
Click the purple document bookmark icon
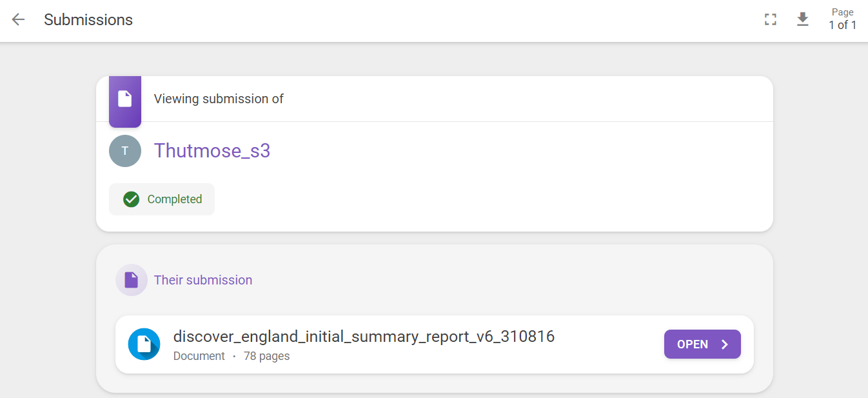[x=125, y=99]
